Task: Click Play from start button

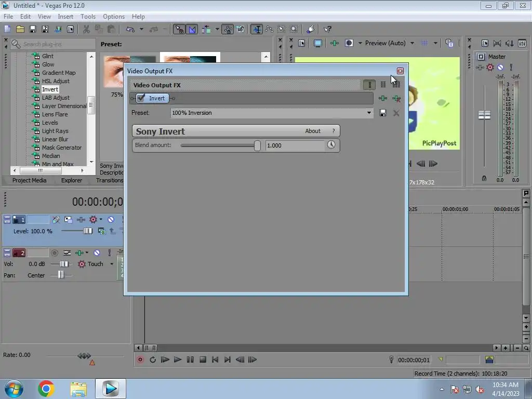Action: (165, 360)
